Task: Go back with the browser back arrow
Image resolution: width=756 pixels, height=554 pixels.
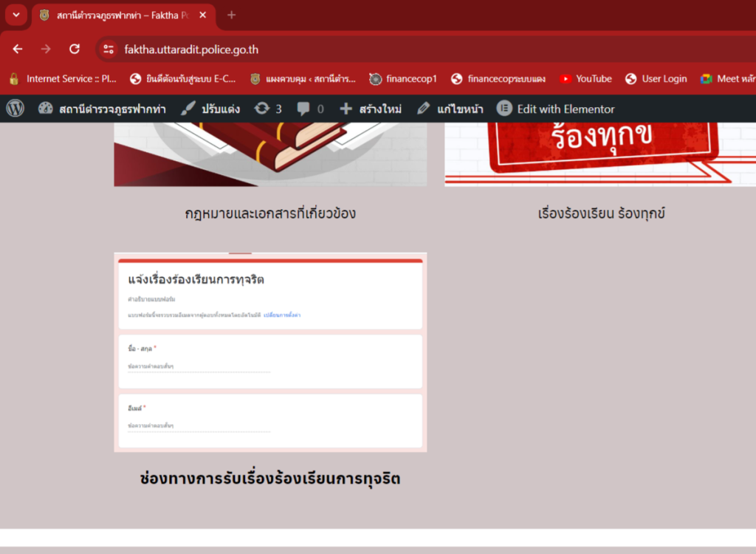Action: pos(18,49)
